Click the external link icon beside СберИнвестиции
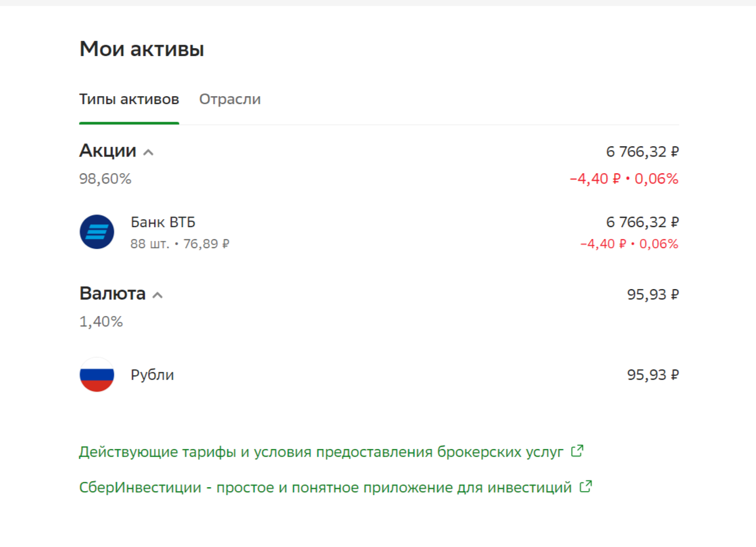This screenshot has height=547, width=756. pyautogui.click(x=586, y=487)
